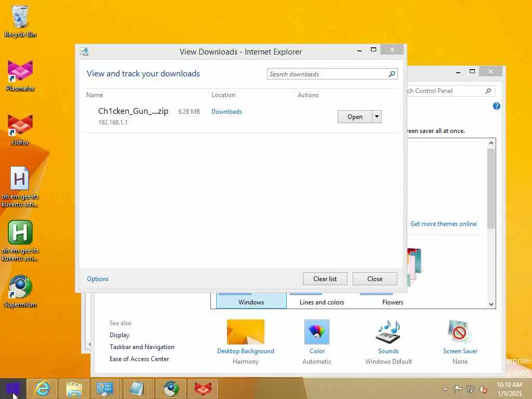532x399 pixels.
Task: Open the Sounds setting icon
Action: [x=389, y=332]
